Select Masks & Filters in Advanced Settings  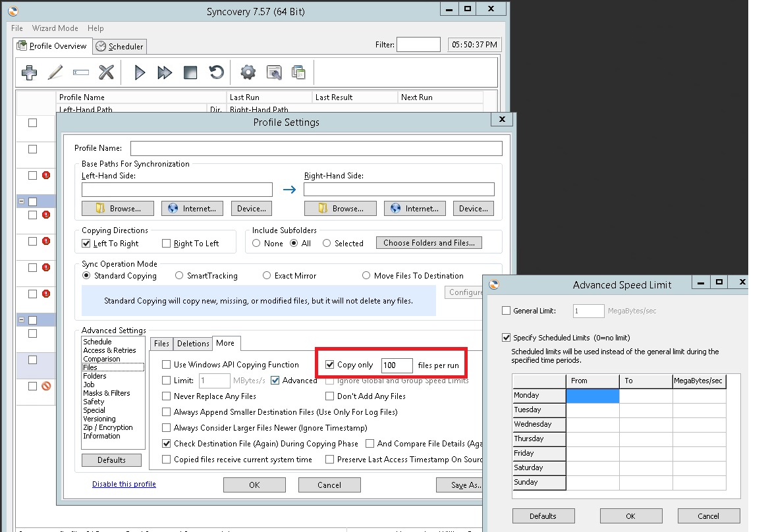click(107, 393)
